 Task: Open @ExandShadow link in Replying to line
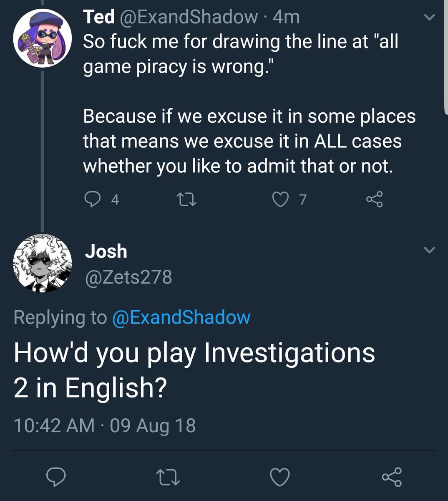pos(181,317)
